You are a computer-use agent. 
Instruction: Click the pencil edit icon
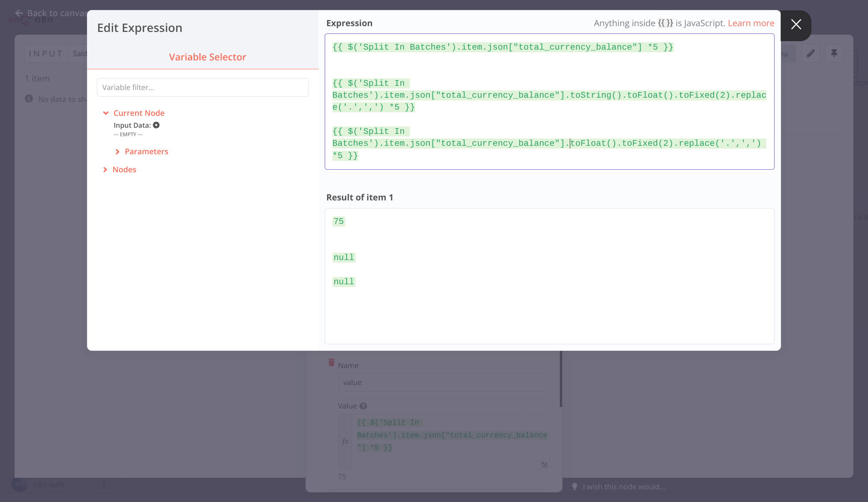click(811, 53)
